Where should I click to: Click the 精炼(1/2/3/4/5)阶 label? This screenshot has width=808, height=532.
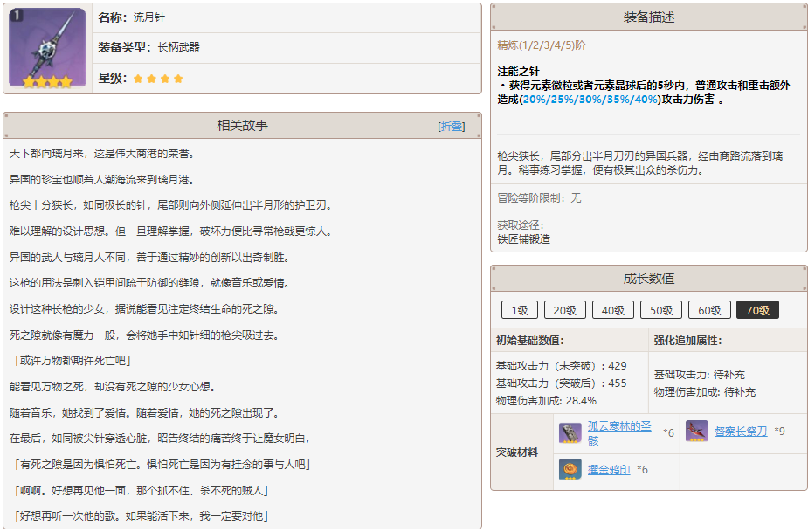click(542, 45)
